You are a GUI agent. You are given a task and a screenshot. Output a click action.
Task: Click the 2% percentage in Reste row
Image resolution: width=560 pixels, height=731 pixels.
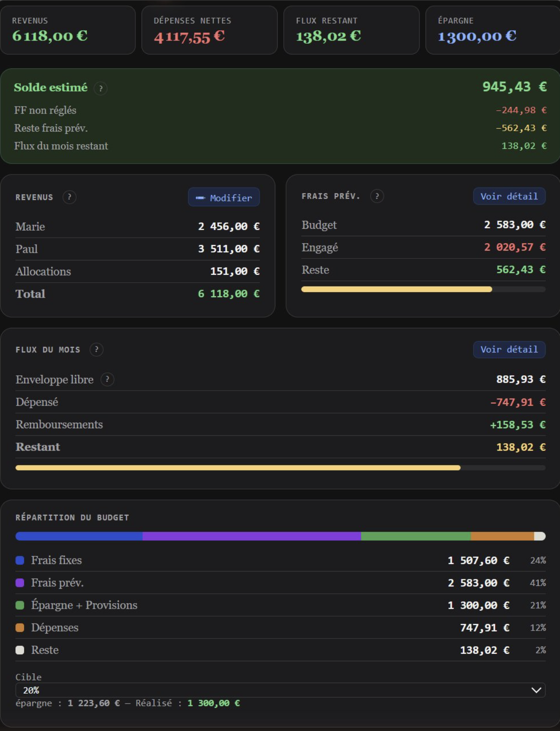(540, 650)
